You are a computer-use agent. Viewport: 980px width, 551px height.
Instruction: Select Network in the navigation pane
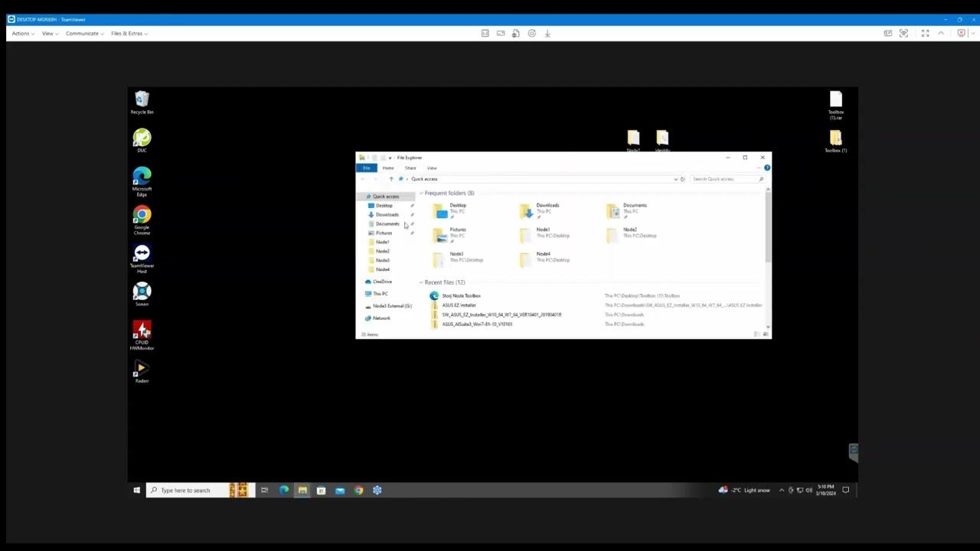click(x=381, y=318)
